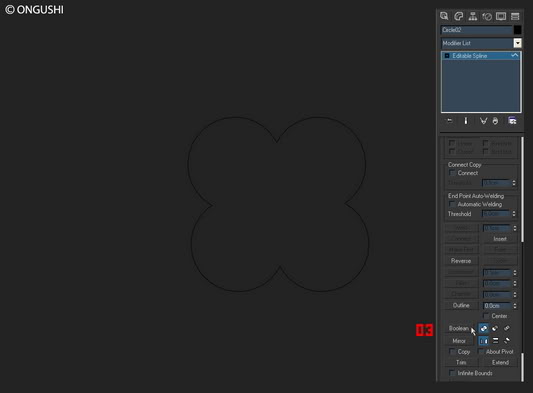
Task: Toggle Show End Result icon
Action: [466, 121]
